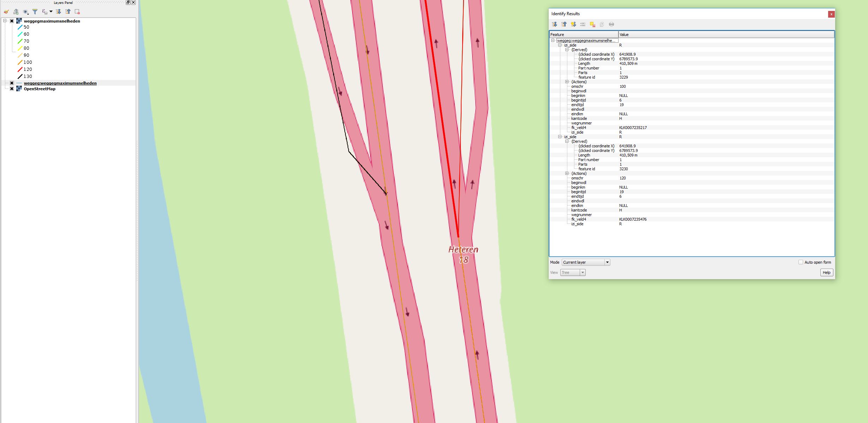Click Remove Layer icon in Layers Panel
The height and width of the screenshot is (423, 868).
pyautogui.click(x=77, y=12)
